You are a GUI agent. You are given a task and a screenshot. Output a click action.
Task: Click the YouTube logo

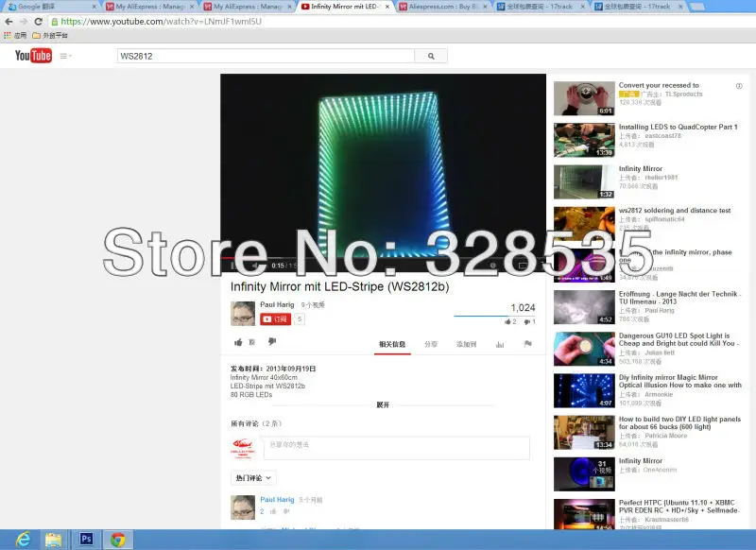(x=33, y=56)
